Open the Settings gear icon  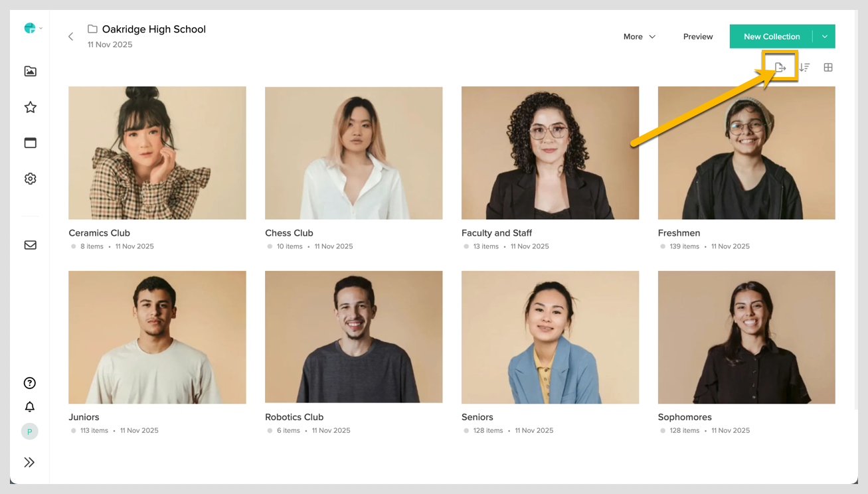click(31, 179)
